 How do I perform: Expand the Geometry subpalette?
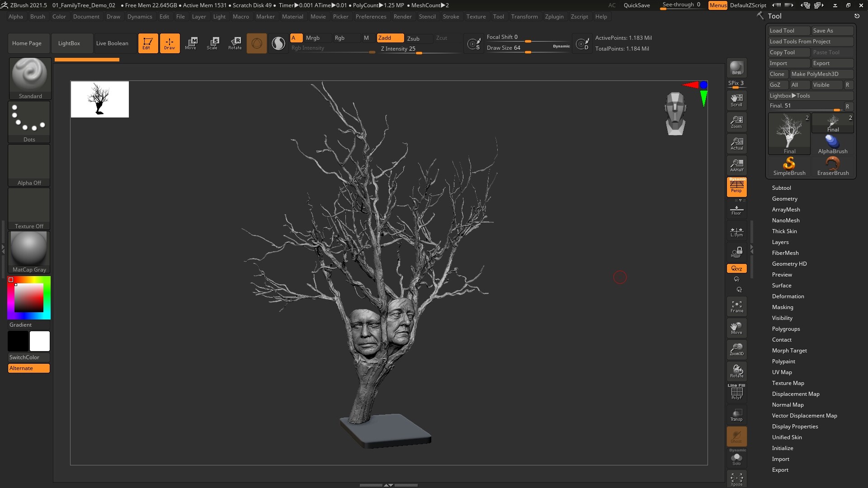[x=785, y=198]
